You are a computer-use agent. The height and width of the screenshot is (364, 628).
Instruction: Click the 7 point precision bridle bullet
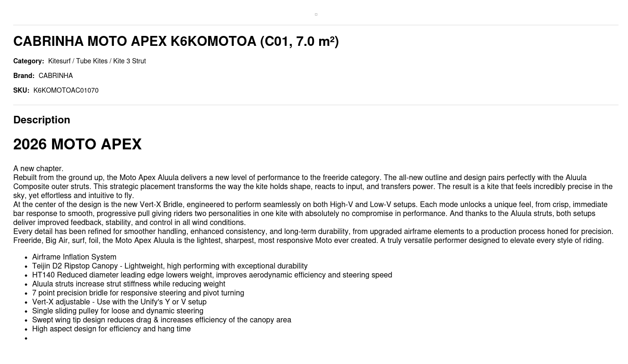click(138, 293)
